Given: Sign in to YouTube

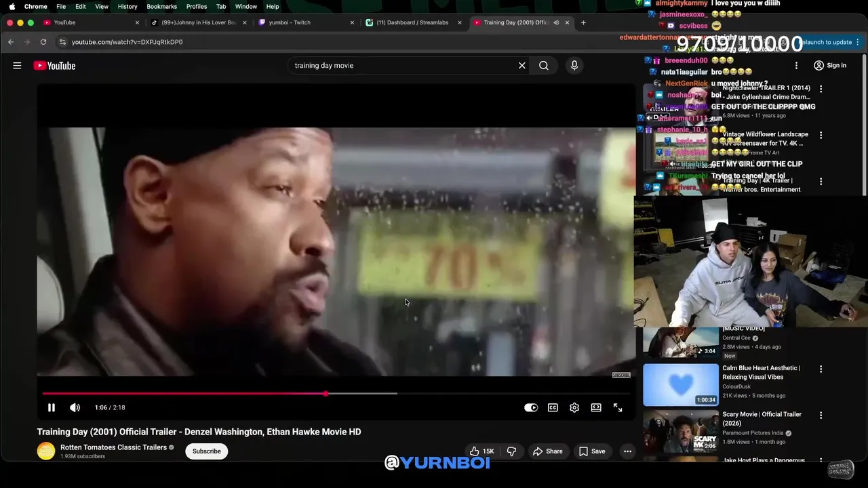Looking at the screenshot, I should point(830,66).
